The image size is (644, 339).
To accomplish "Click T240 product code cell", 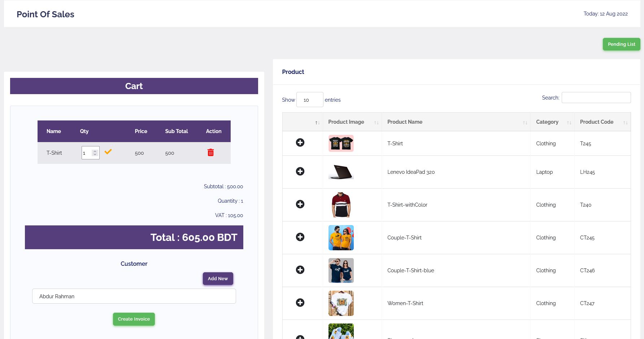I will (586, 205).
